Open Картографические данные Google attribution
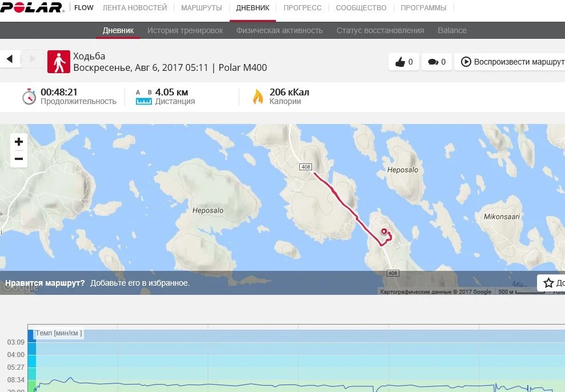 coord(436,291)
